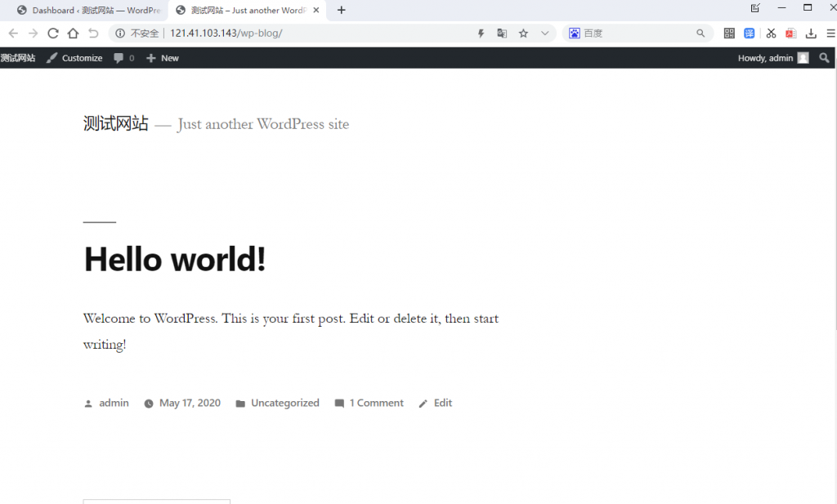Open the QR/apps grid toolbar icon
Image resolution: width=837 pixels, height=504 pixels.
[729, 33]
